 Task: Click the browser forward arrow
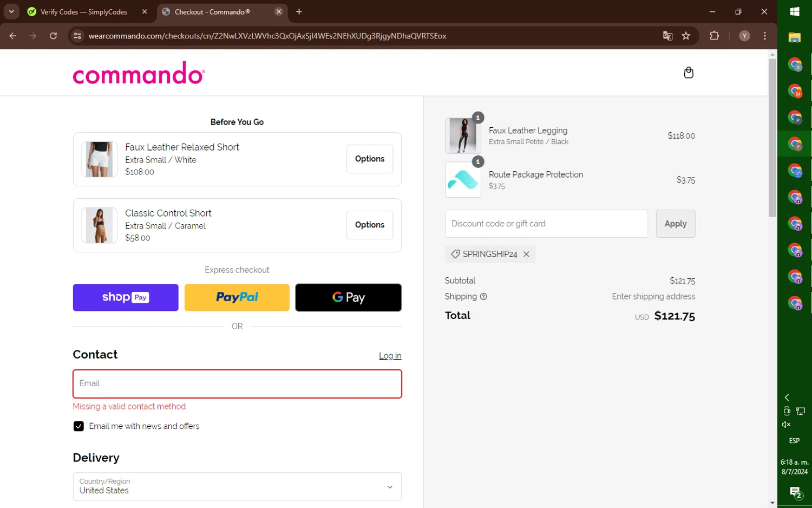pos(33,36)
